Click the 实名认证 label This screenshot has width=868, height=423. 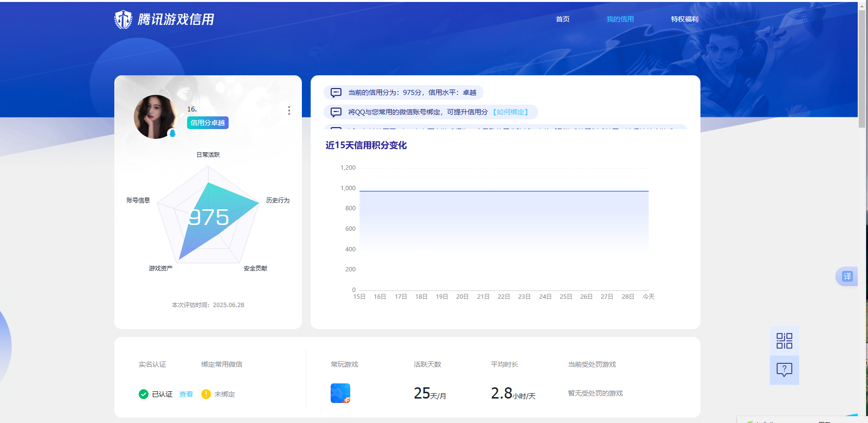point(152,364)
